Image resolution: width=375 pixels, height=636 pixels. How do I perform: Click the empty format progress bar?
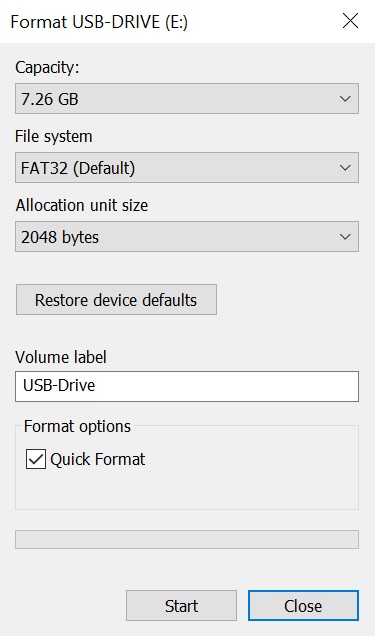pyautogui.click(x=187, y=539)
